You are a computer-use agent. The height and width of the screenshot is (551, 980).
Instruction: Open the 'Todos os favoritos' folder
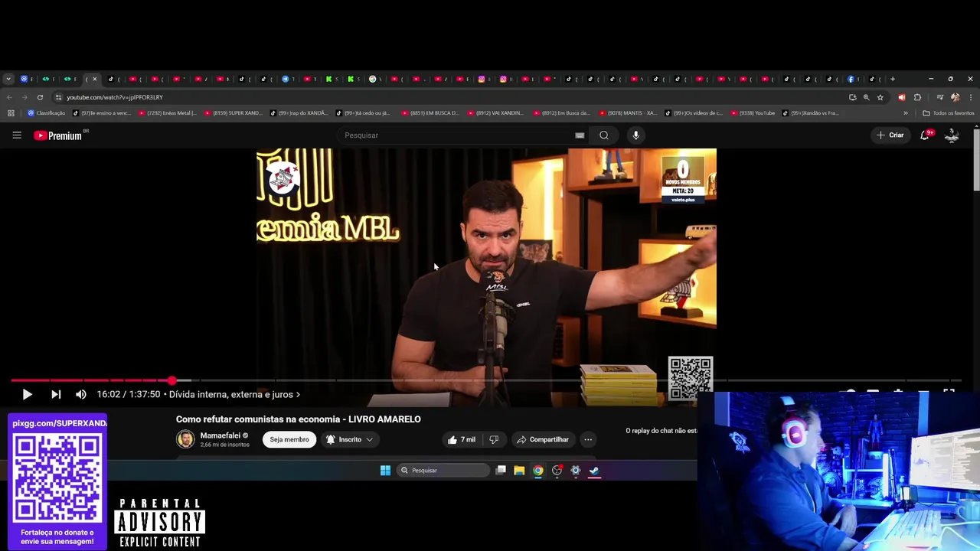(949, 113)
